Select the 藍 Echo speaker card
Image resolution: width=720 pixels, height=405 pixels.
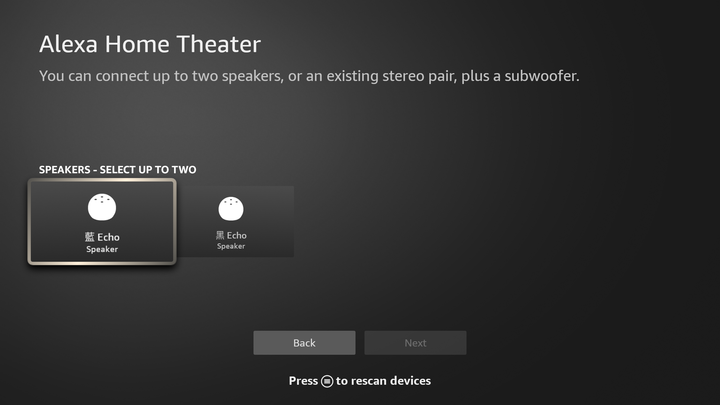(x=102, y=222)
